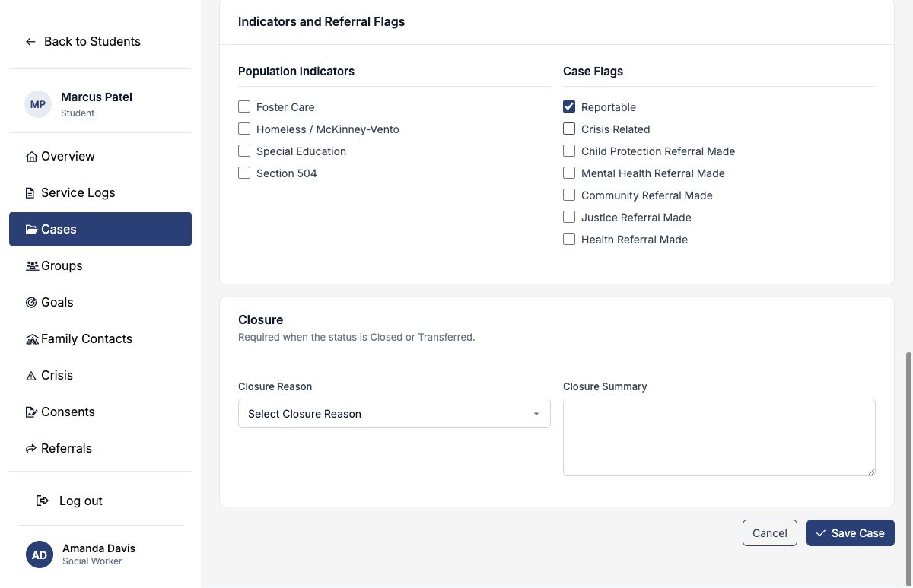Image resolution: width=913 pixels, height=588 pixels.
Task: Click the Marcus Patel student name
Action: [x=97, y=97]
